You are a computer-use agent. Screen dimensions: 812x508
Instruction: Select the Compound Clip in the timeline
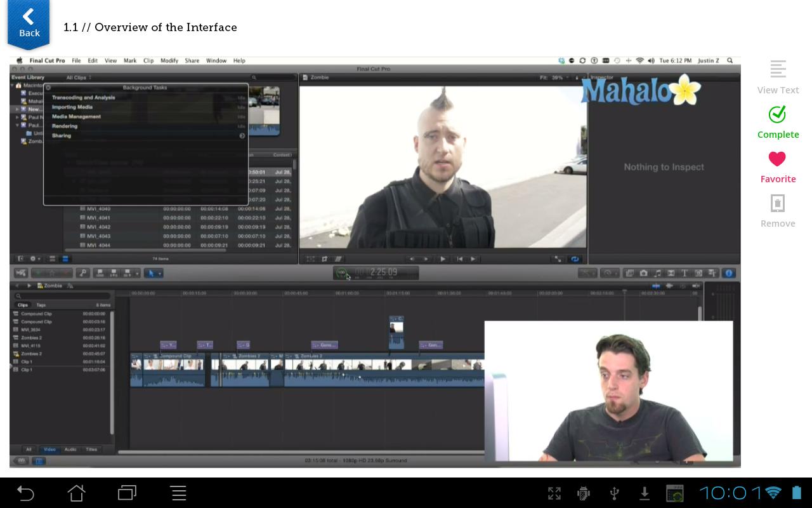point(174,370)
